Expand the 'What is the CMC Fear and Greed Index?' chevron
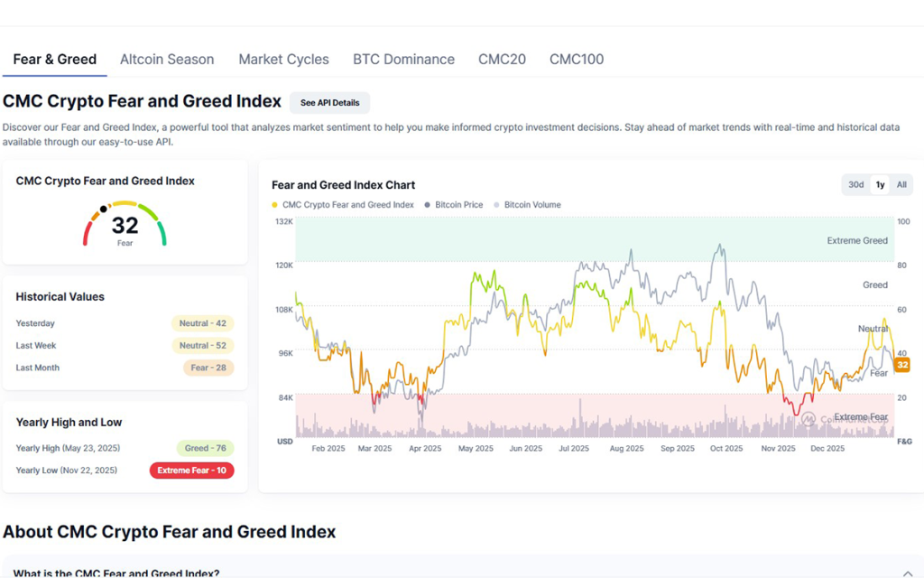 pyautogui.click(x=908, y=573)
